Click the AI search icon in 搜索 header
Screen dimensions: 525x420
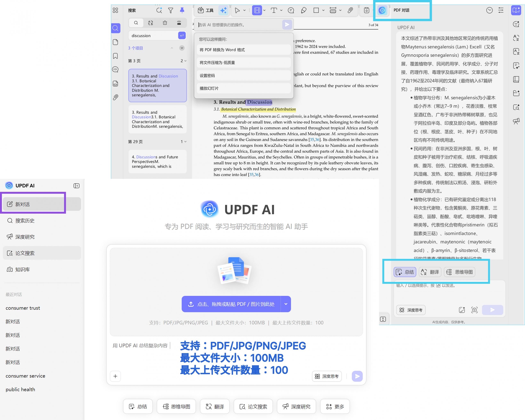point(159,10)
